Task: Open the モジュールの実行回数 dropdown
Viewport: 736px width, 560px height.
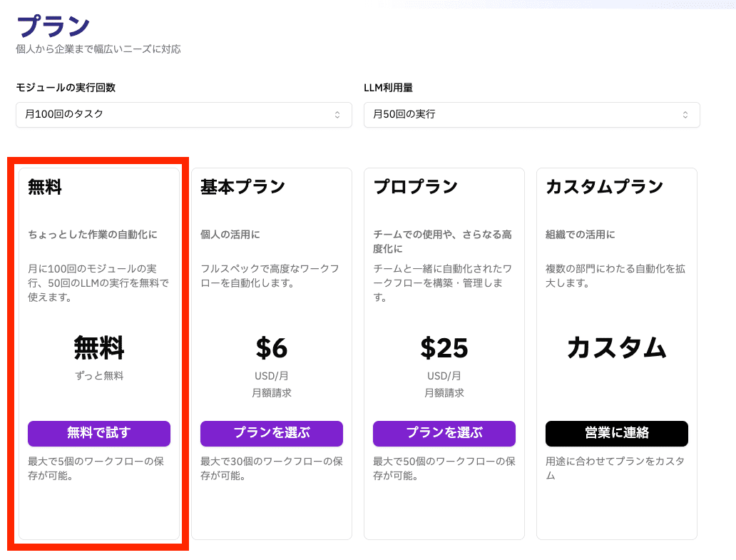Action: coord(183,114)
